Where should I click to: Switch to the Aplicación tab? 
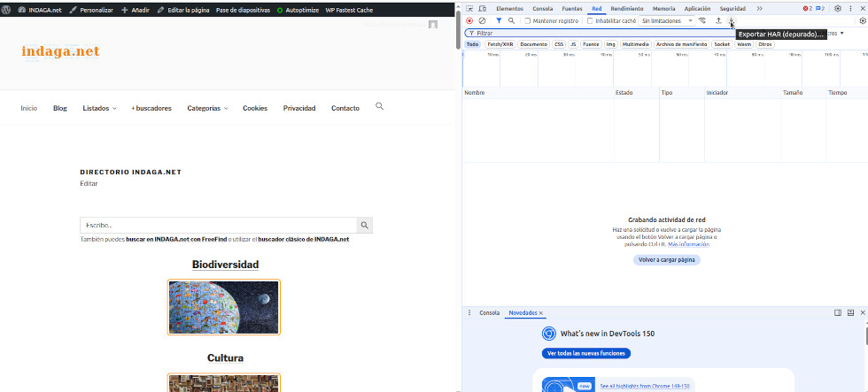pyautogui.click(x=698, y=9)
